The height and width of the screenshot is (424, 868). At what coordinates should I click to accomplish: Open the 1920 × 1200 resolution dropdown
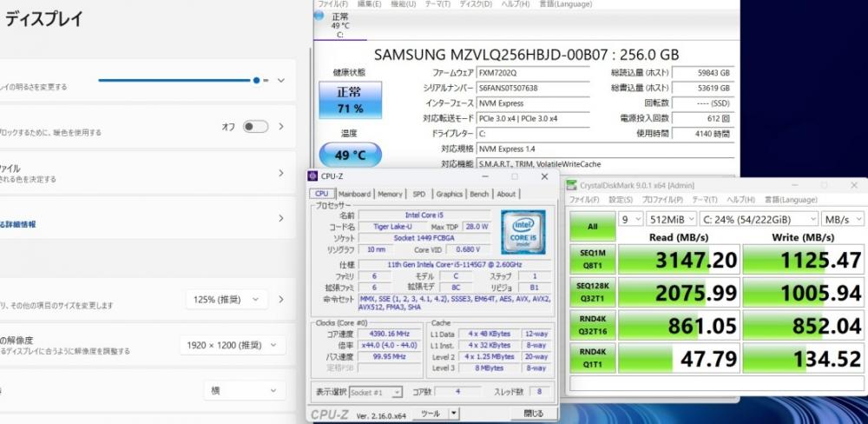point(233,345)
